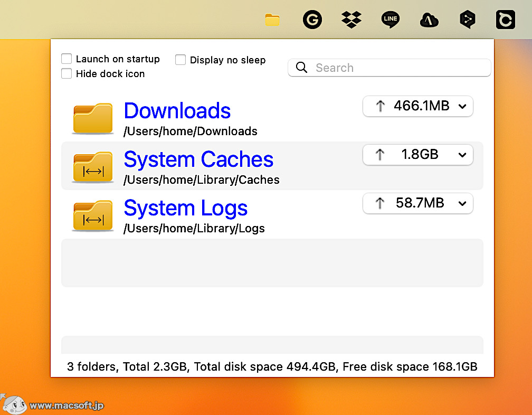Click the System Logs folder icon
This screenshot has width=532, height=415.
point(93,215)
